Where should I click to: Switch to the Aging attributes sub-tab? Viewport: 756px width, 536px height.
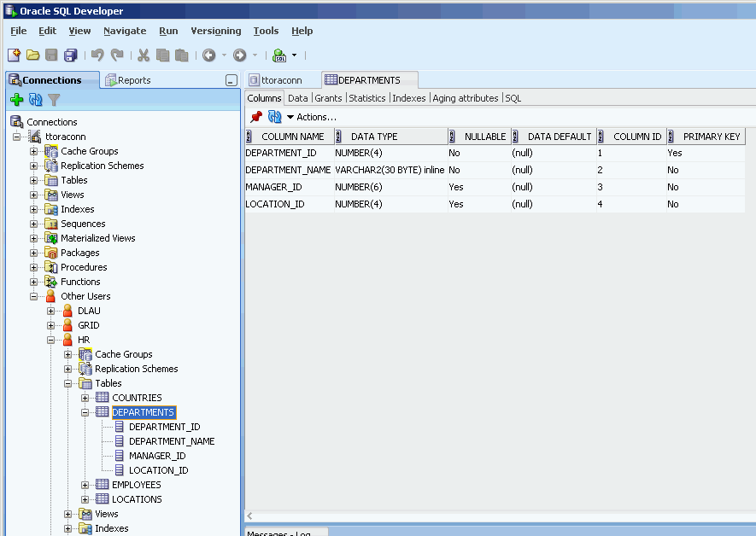click(466, 98)
